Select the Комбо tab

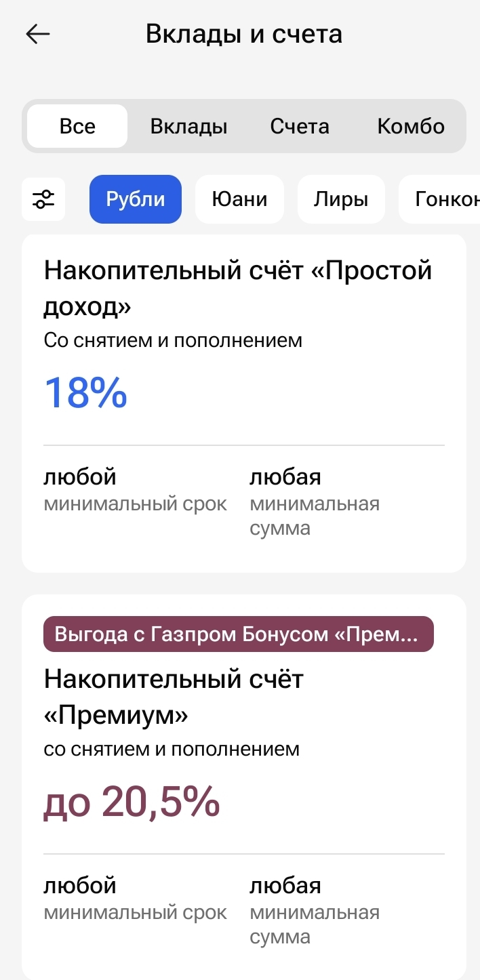(411, 126)
